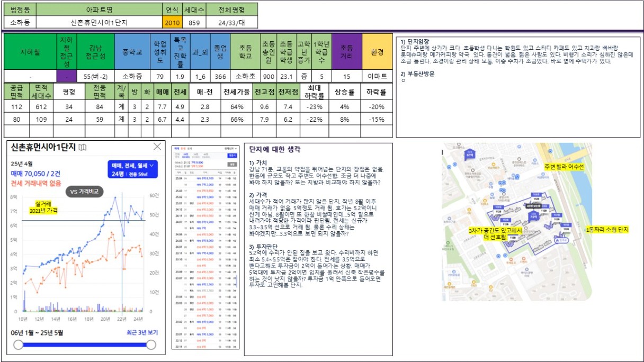Click the 지하철 green header cell
This screenshot has width=644, height=362.
tap(30, 52)
